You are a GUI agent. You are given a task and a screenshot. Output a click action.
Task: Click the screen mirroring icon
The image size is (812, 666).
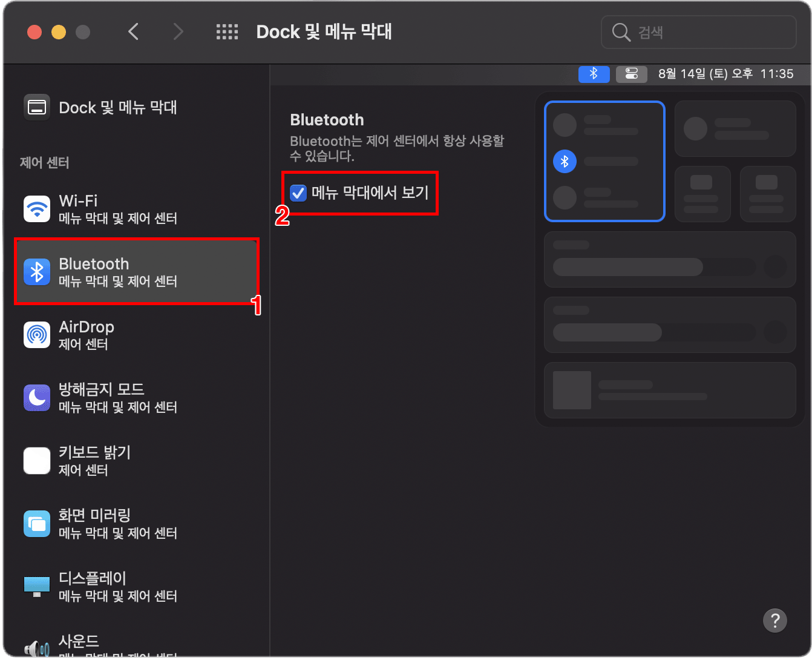click(x=37, y=524)
